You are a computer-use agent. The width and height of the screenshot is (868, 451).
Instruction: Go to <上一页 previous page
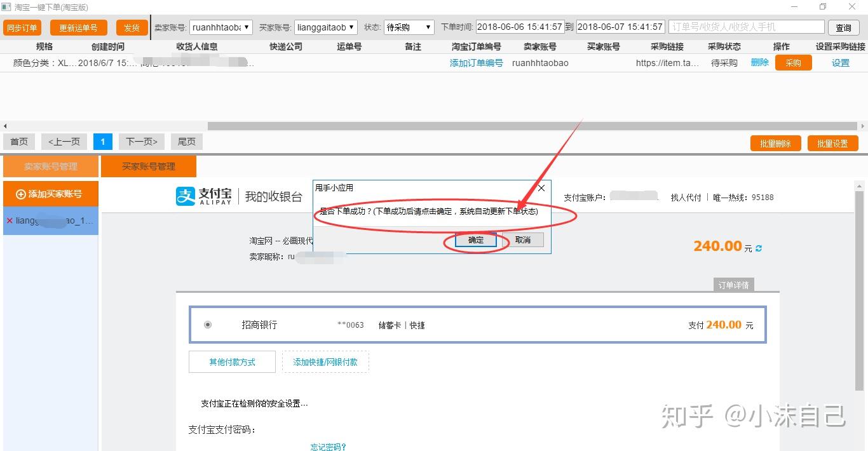coord(64,142)
